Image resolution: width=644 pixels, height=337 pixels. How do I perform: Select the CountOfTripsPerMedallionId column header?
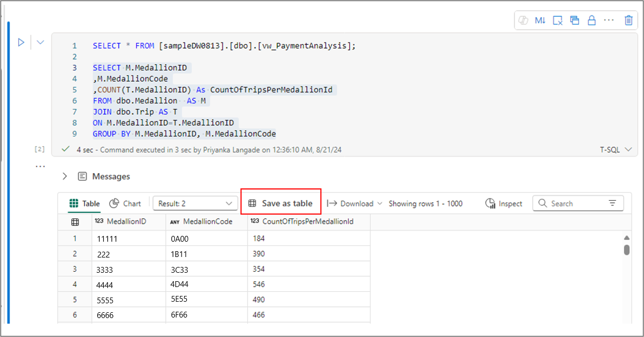coord(309,222)
